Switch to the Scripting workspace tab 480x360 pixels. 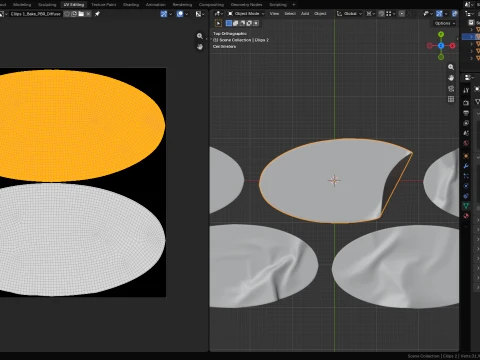pos(278,5)
